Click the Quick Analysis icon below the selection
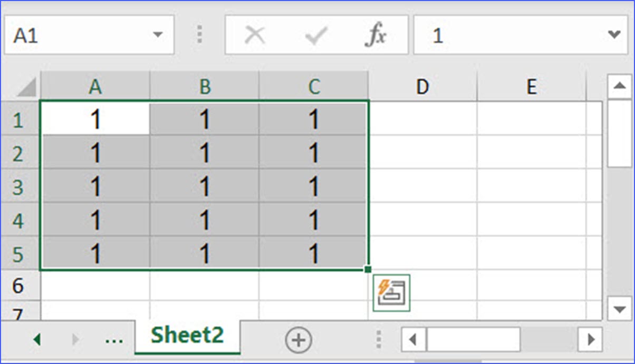This screenshot has width=635, height=364. (391, 292)
